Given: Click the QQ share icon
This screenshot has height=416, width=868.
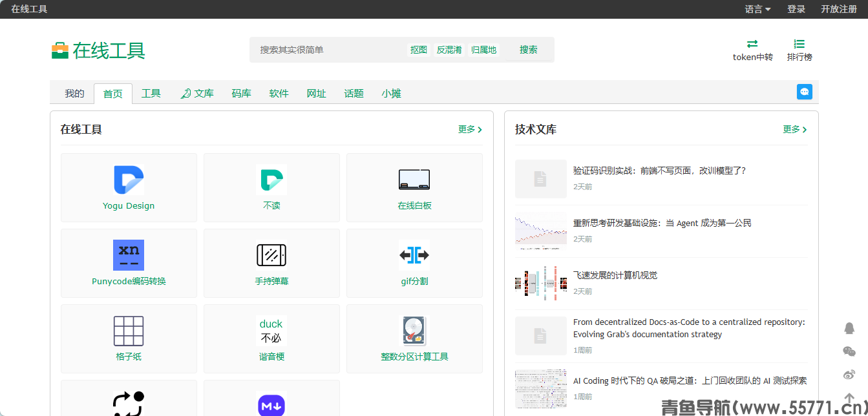Looking at the screenshot, I should (x=849, y=328).
